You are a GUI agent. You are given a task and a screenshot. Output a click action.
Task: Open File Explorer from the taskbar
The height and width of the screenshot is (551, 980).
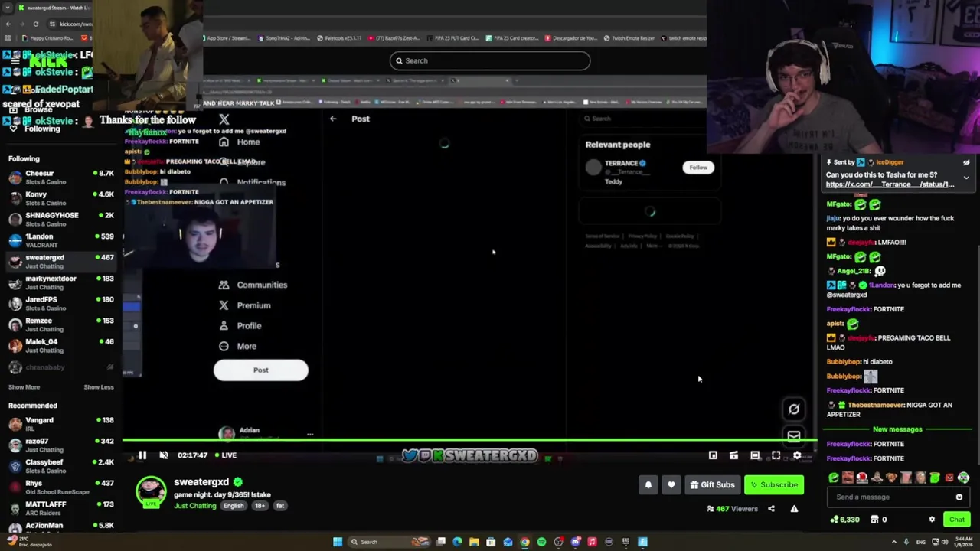pos(474,542)
